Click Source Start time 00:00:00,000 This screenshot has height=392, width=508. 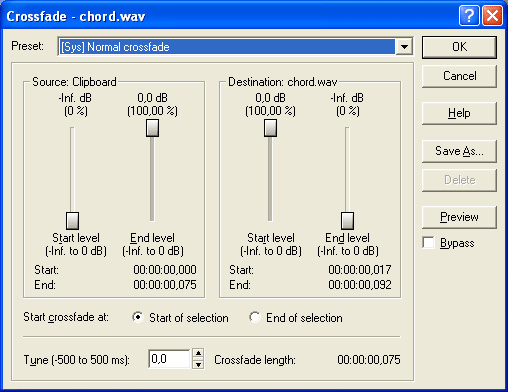165,269
